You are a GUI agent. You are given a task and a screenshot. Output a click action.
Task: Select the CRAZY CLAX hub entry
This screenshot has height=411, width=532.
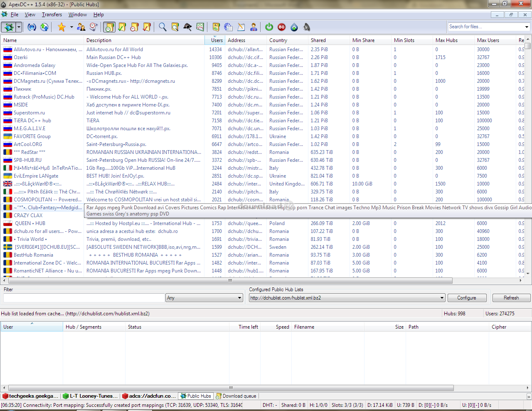[42, 215]
